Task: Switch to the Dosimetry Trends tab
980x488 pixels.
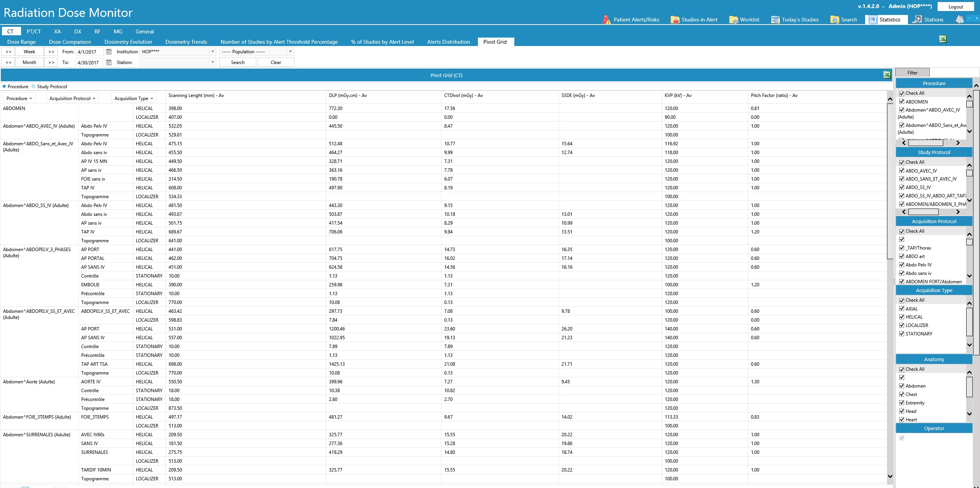Action: pos(186,42)
